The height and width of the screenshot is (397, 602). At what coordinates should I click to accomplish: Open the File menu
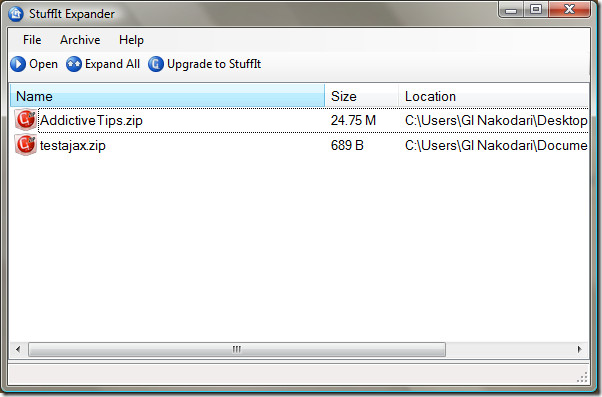point(32,40)
